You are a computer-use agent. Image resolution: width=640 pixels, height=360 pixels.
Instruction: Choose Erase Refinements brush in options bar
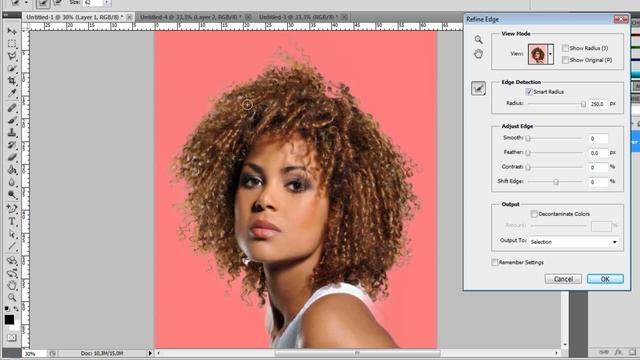(x=58, y=3)
